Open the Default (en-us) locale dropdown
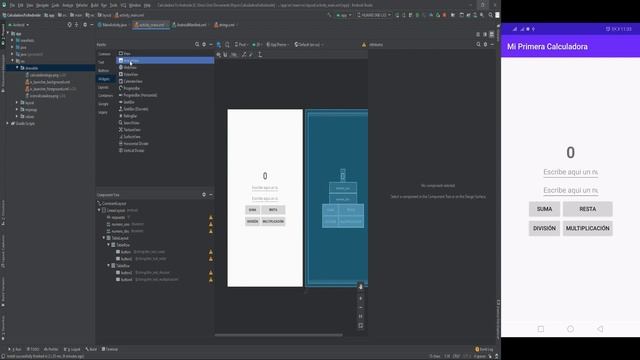Screen dimensions: 640x360 coord(309,44)
